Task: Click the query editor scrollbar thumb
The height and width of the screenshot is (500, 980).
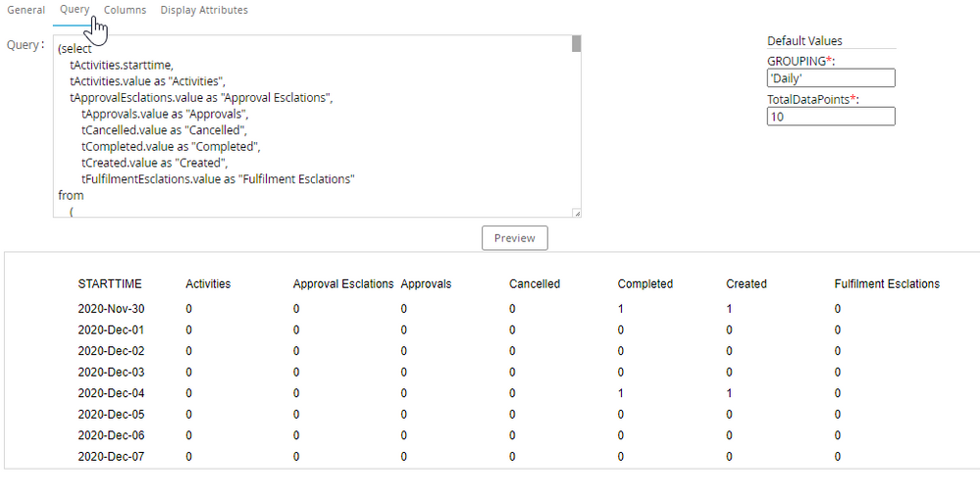Action: click(x=577, y=44)
